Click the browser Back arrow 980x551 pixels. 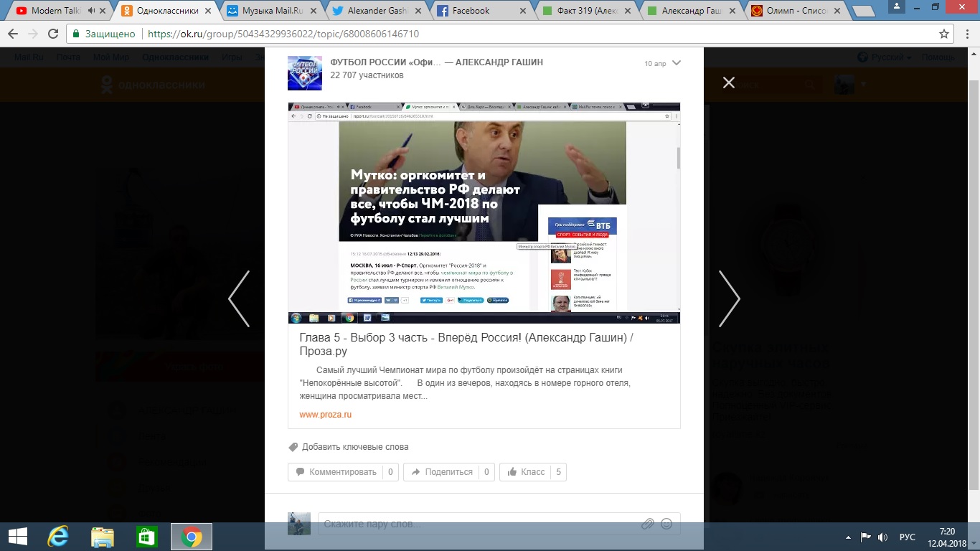tap(13, 34)
